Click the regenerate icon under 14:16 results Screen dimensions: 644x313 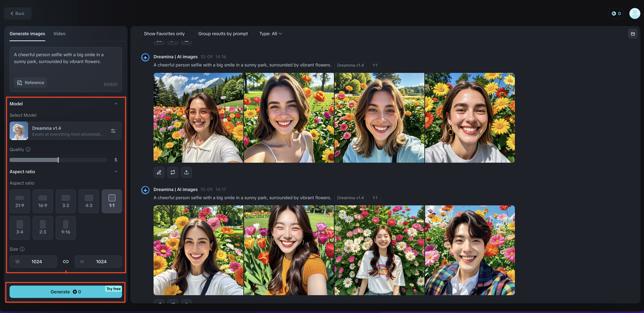tap(173, 172)
